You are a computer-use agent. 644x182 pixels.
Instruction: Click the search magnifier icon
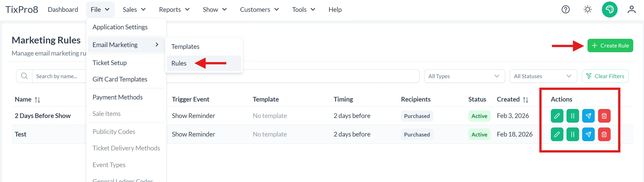click(24, 76)
